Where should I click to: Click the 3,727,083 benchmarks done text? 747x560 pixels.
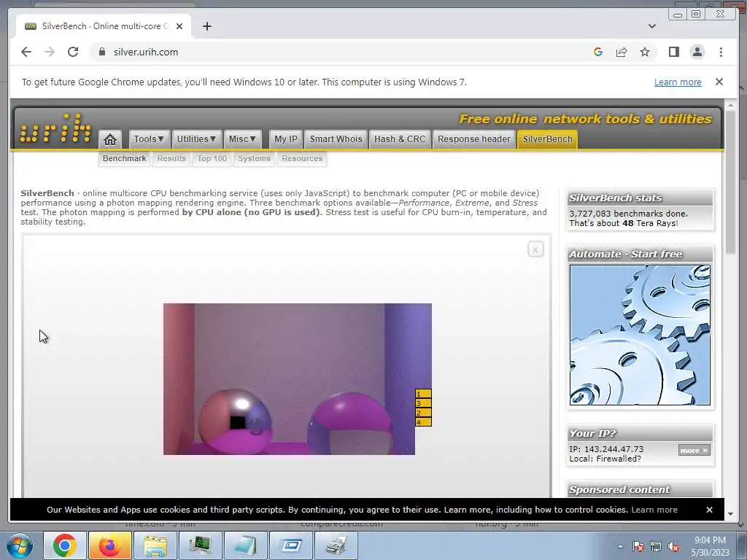click(x=628, y=214)
